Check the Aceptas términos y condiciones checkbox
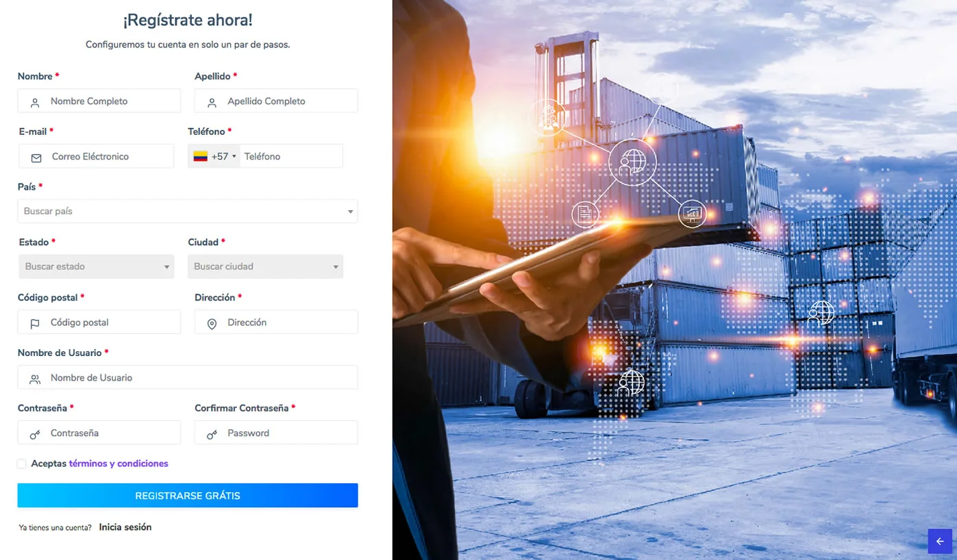The height and width of the screenshot is (560, 957). (x=22, y=464)
